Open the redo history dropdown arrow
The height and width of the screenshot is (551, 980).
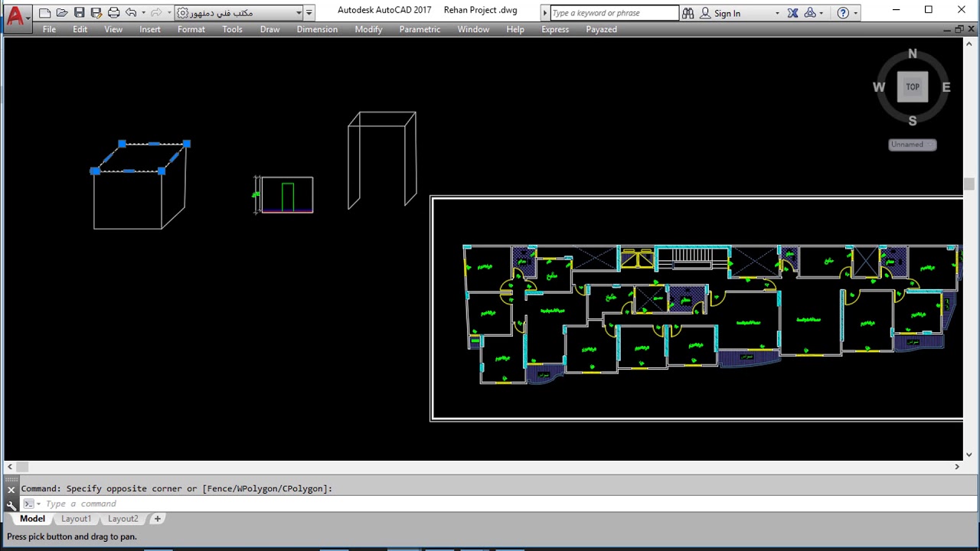168,13
